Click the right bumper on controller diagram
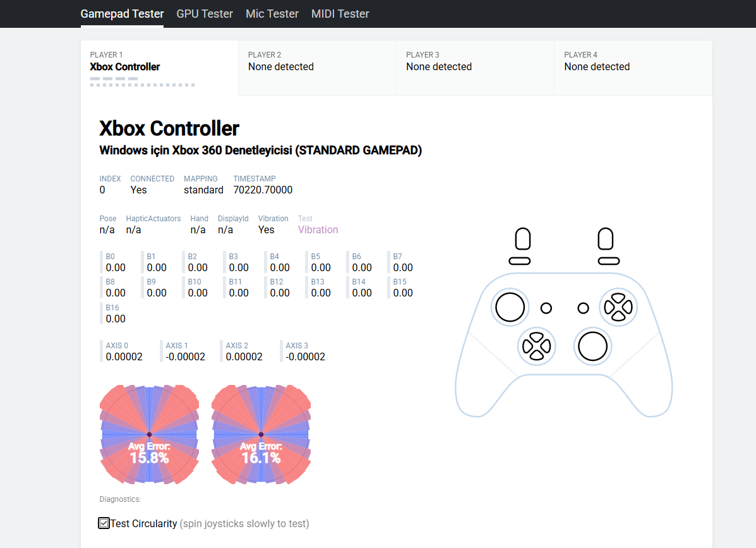Image resolution: width=756 pixels, height=548 pixels. pos(609,261)
